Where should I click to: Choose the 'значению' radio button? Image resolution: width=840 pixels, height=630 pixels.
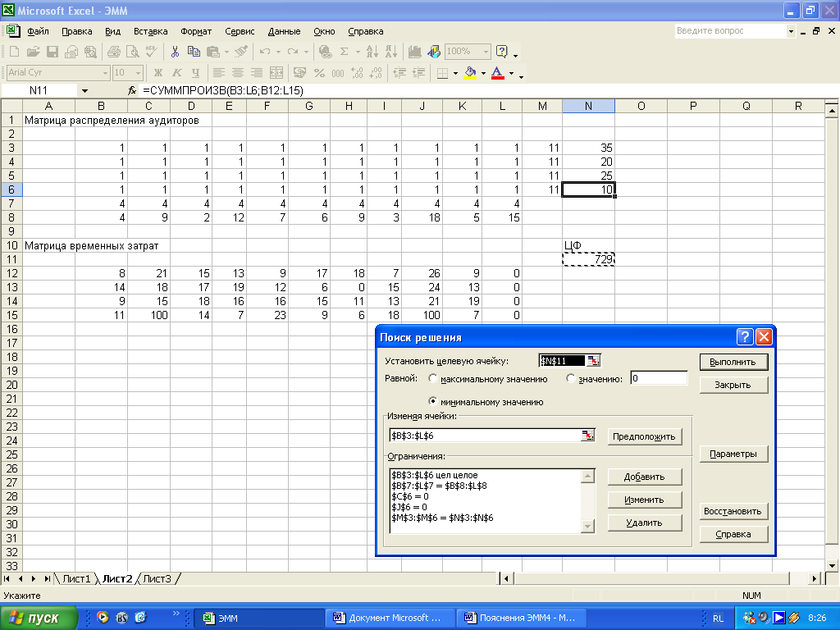571,379
